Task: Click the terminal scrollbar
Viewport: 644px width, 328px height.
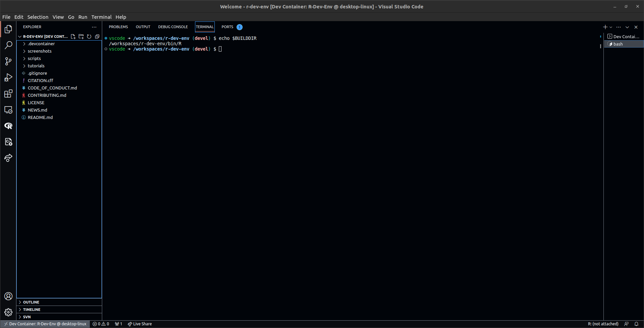Action: click(x=600, y=46)
